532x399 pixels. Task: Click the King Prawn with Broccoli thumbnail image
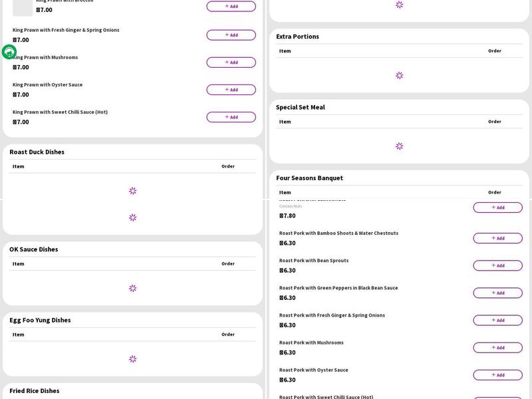click(23, 7)
